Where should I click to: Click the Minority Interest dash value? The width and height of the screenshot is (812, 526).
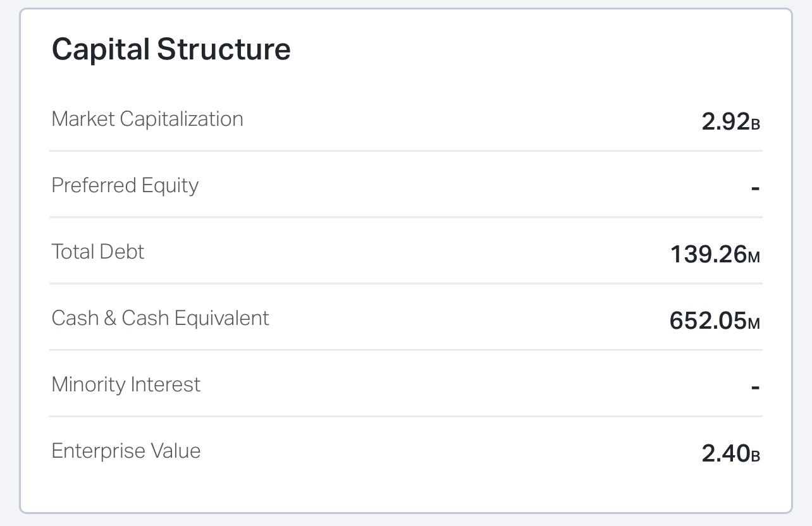click(x=755, y=388)
